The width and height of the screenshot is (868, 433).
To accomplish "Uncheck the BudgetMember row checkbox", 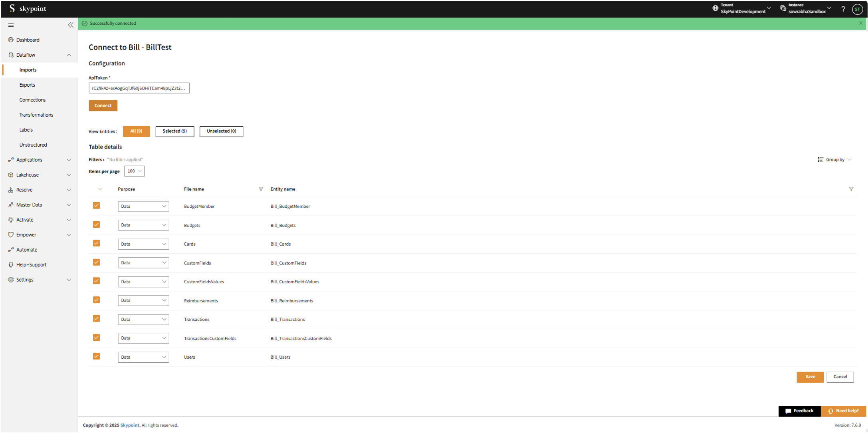I will click(96, 206).
